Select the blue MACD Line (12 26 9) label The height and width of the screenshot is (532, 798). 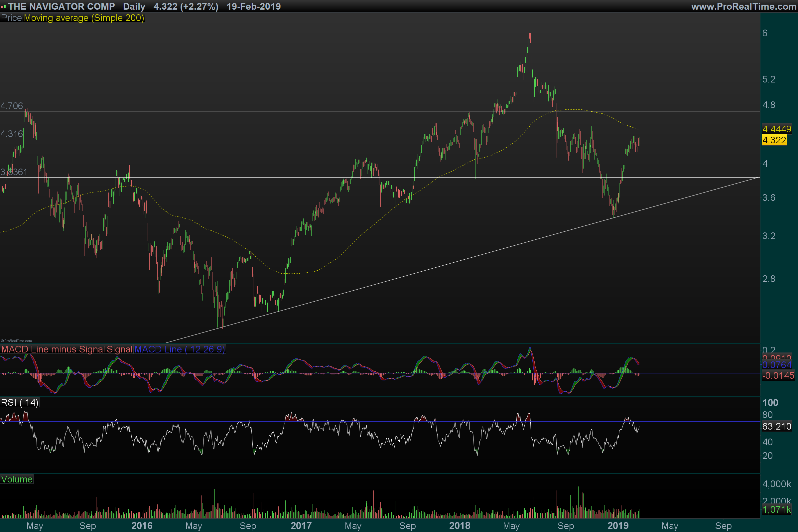point(180,349)
